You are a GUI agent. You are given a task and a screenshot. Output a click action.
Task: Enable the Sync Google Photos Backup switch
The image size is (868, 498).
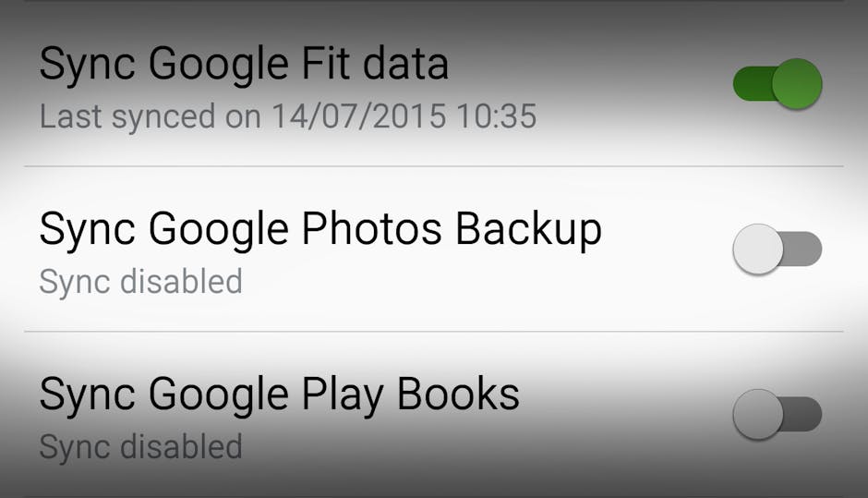coord(777,249)
